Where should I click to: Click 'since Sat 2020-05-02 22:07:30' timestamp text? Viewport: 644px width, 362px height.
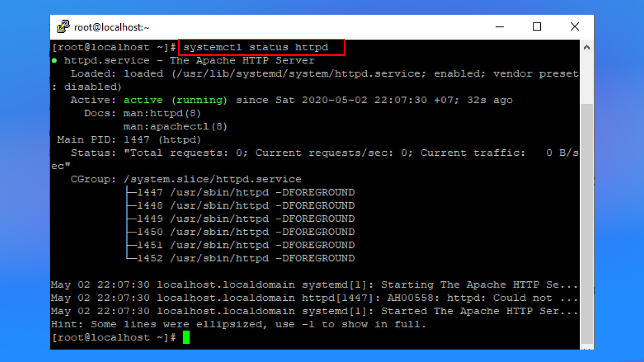(x=331, y=100)
